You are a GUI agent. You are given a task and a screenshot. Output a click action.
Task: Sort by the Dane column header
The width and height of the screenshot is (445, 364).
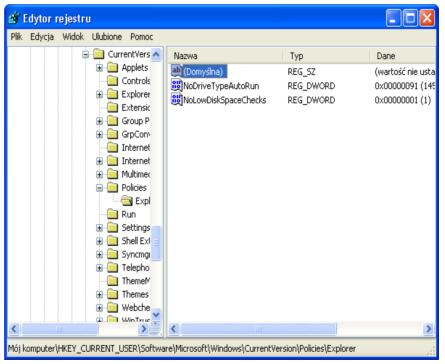pyautogui.click(x=403, y=56)
